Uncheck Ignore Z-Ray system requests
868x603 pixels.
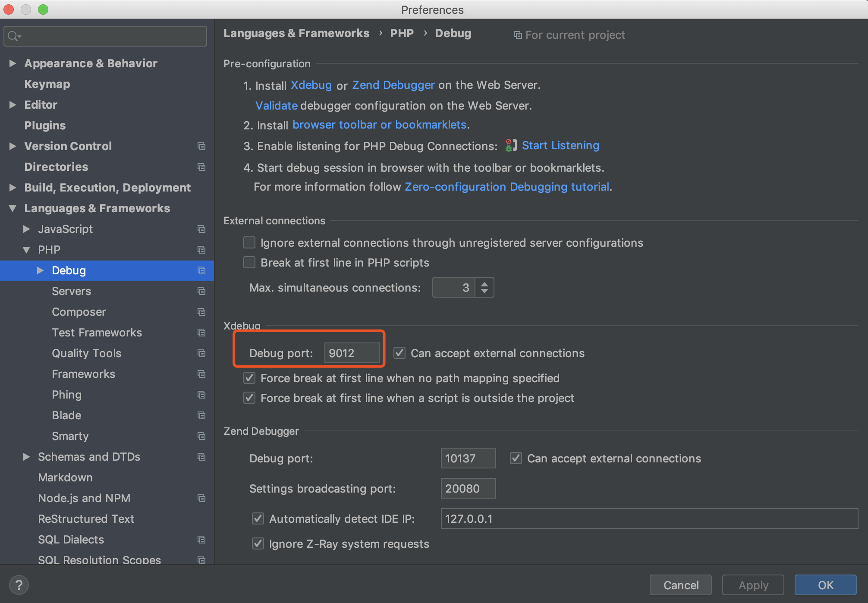point(258,543)
